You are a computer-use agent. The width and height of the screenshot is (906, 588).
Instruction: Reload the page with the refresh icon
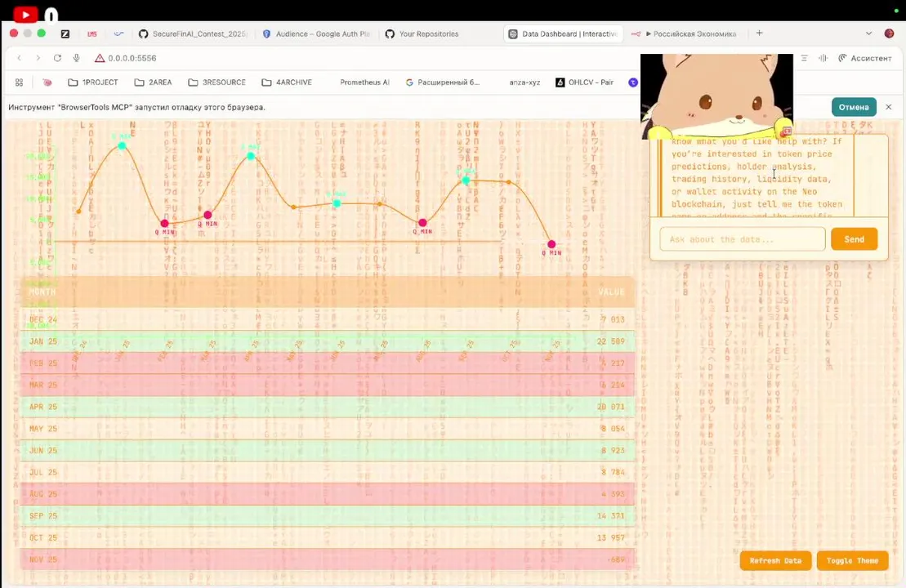57,58
